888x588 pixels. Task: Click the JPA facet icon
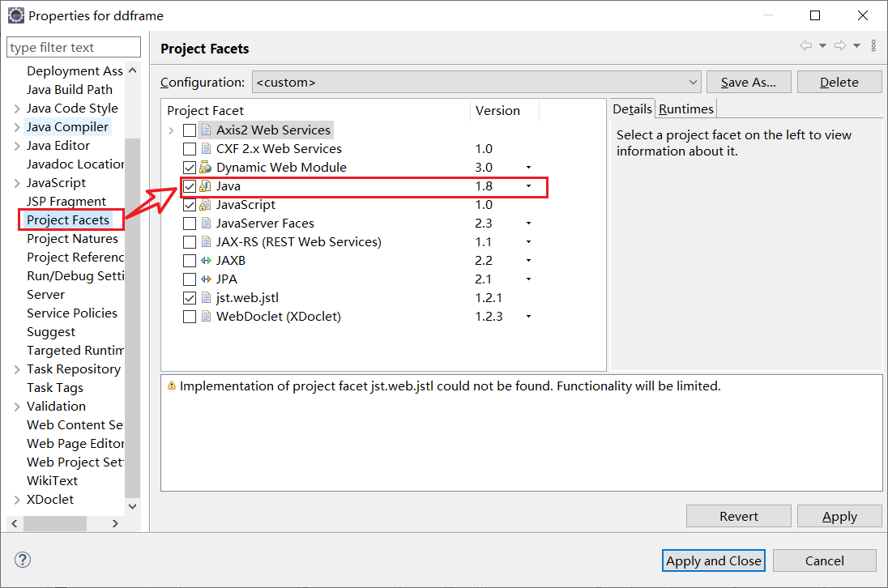click(205, 279)
